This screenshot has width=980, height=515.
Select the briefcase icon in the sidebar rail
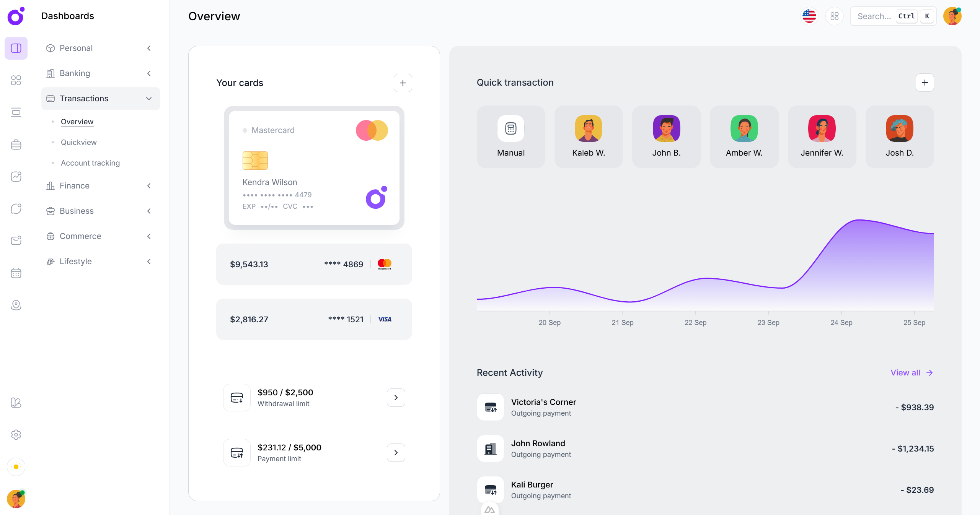point(16,145)
